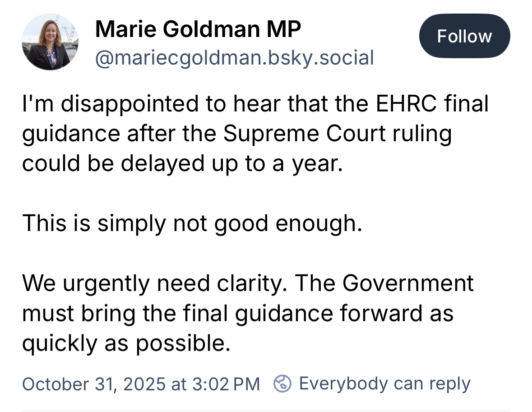Click the word "Government" in the post
The width and height of the screenshot is (532, 412).
[408, 283]
